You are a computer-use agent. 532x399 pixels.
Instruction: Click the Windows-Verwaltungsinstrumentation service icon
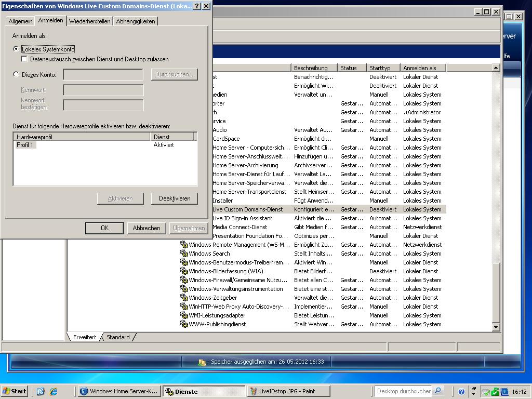point(183,288)
